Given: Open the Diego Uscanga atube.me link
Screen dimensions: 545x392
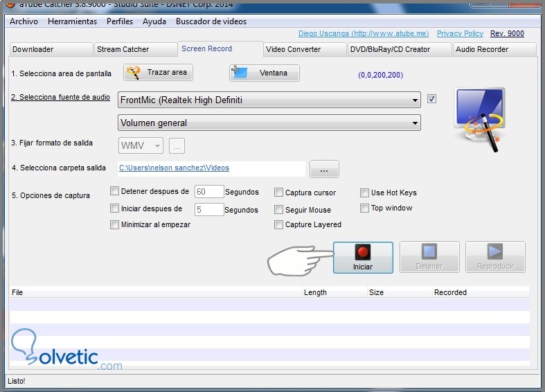Looking at the screenshot, I should click(x=364, y=33).
